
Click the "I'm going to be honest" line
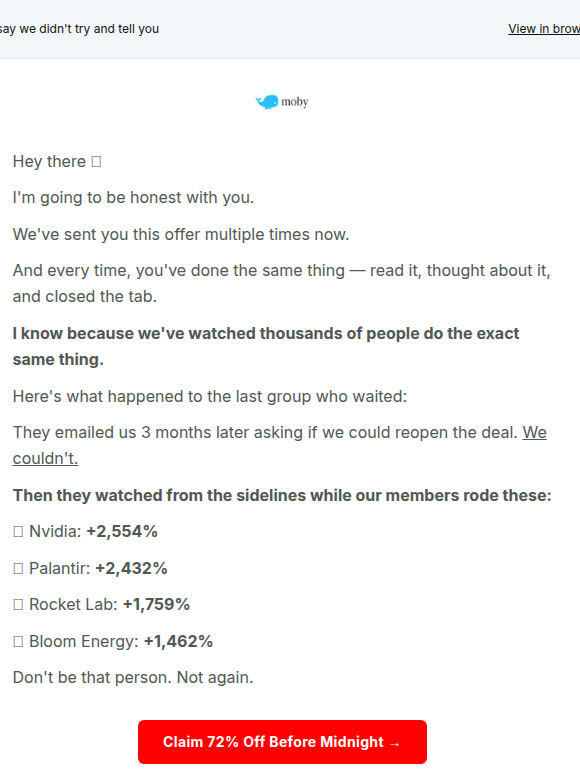pyautogui.click(x=133, y=197)
